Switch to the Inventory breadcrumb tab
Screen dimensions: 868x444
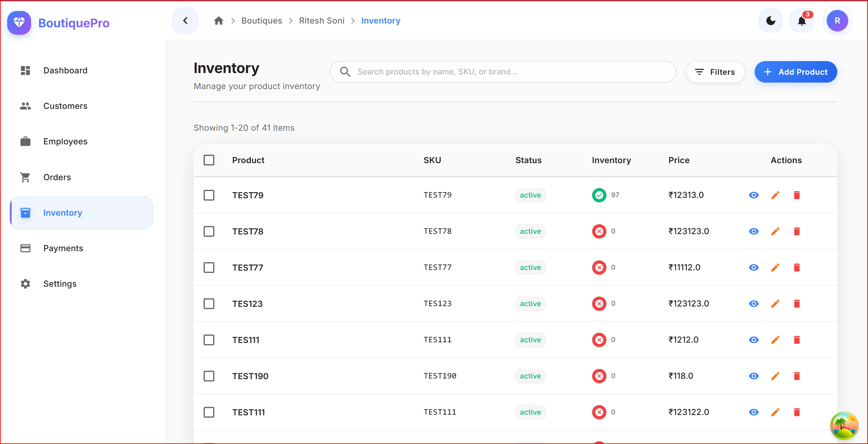[381, 20]
